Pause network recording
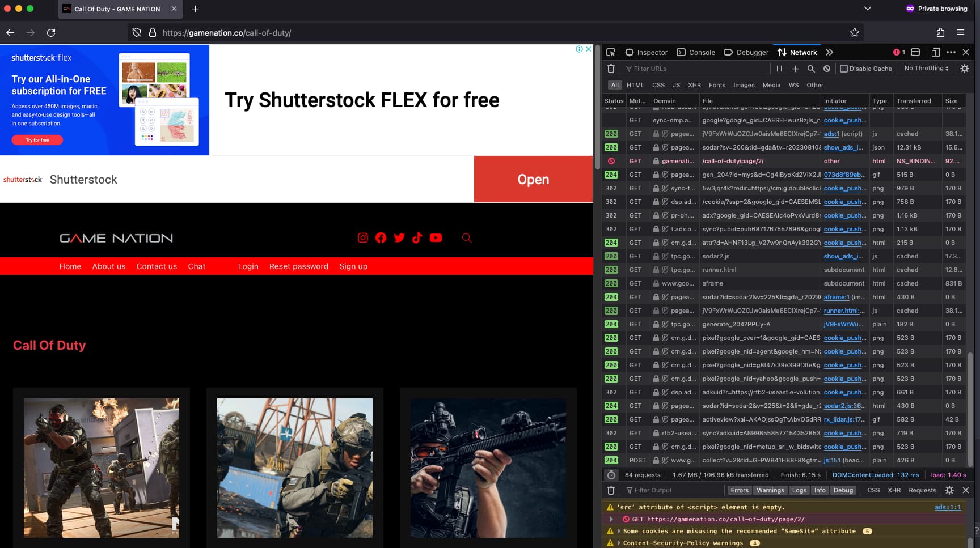This screenshot has width=980, height=548. coord(779,69)
